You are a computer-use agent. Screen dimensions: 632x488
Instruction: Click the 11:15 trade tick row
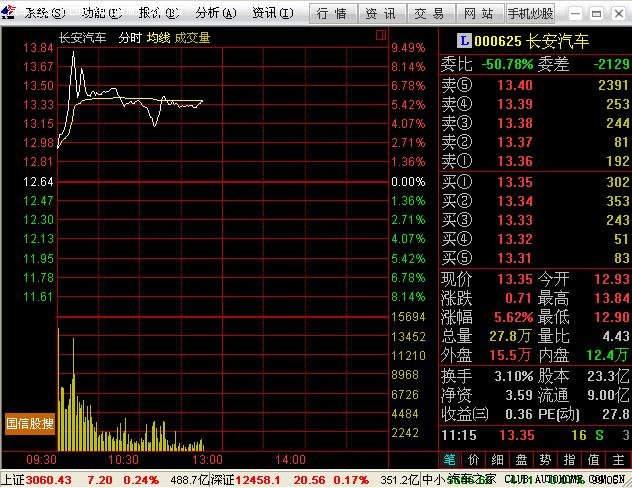click(x=535, y=436)
